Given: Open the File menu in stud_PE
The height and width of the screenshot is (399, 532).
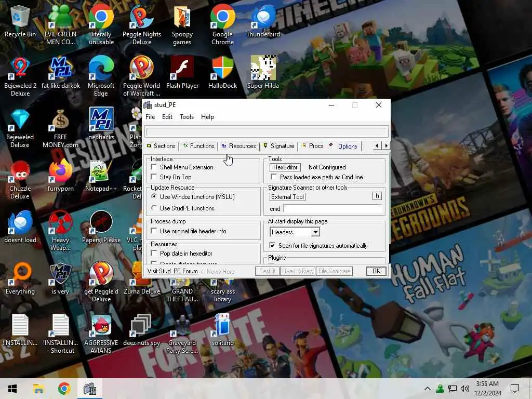Looking at the screenshot, I should coord(150,117).
